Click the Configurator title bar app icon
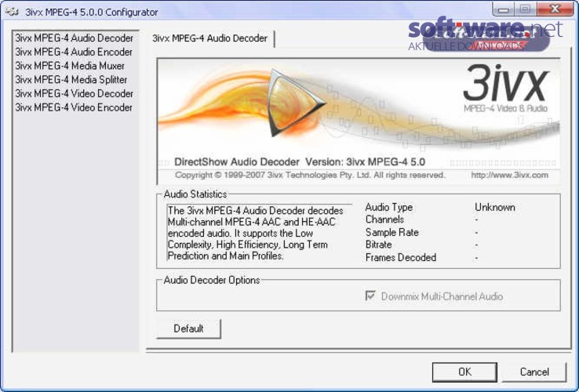579x392 pixels. point(12,12)
